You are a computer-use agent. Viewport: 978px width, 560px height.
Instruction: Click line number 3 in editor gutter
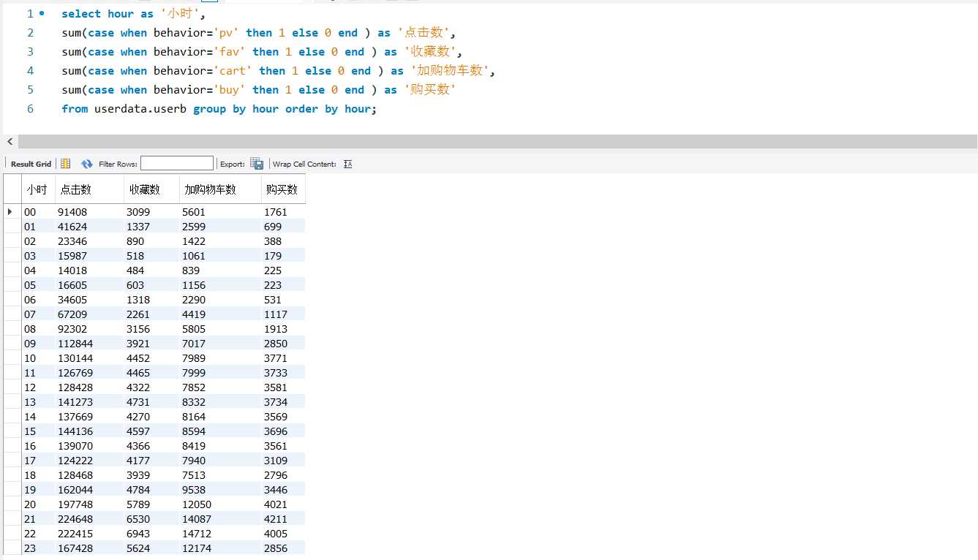pyautogui.click(x=30, y=52)
